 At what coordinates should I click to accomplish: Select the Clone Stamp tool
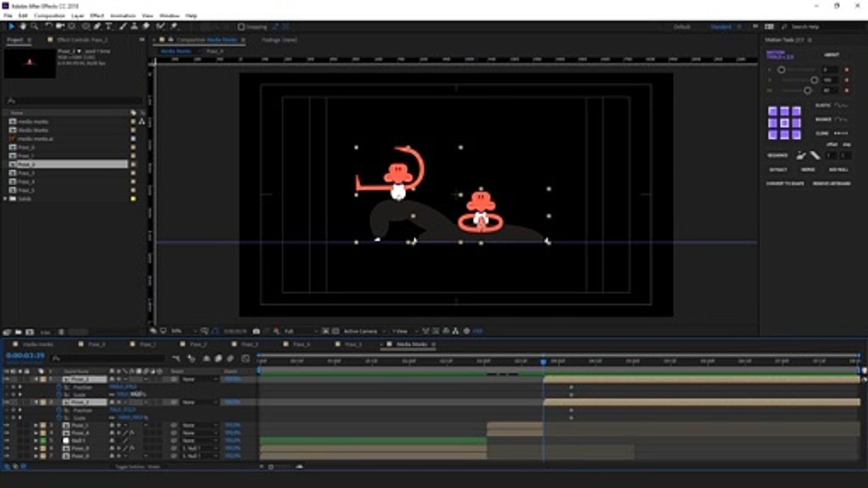coord(134,26)
